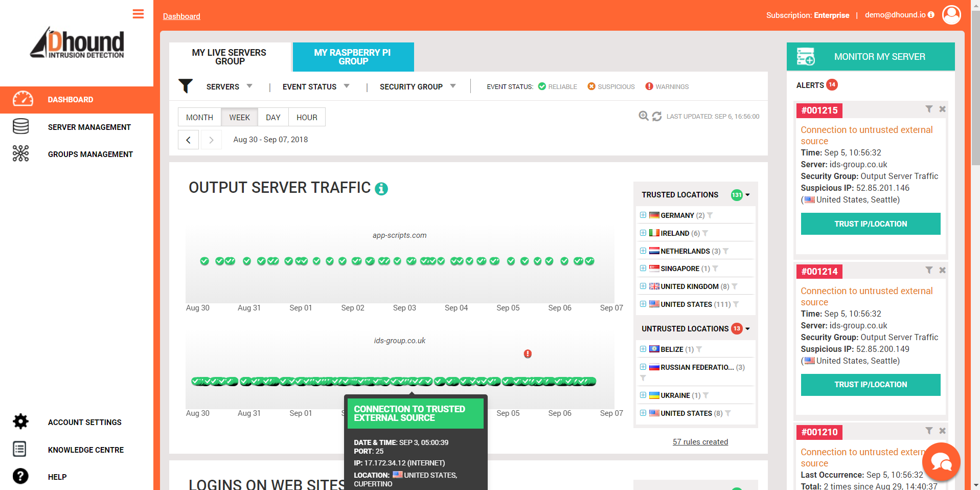Click the filter icon on alert #001214

(929, 270)
